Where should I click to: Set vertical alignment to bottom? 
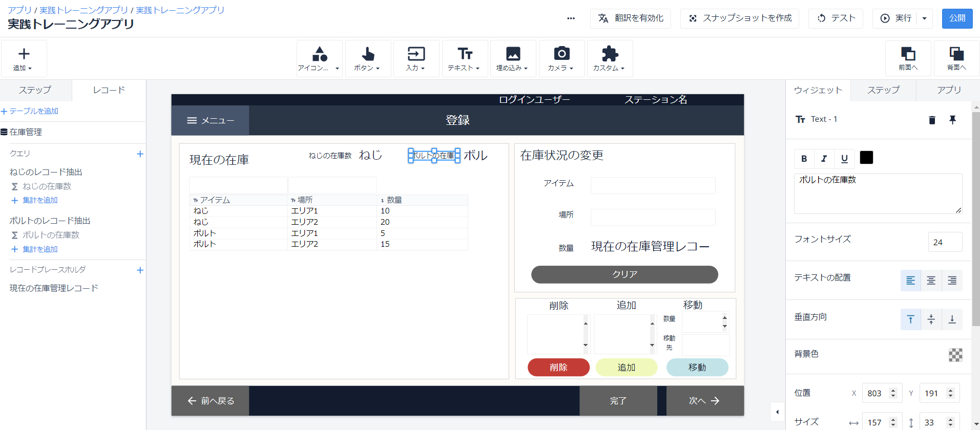(x=952, y=319)
